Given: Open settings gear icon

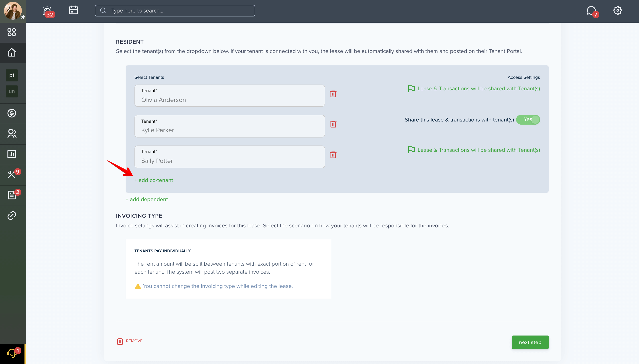Looking at the screenshot, I should click(617, 10).
